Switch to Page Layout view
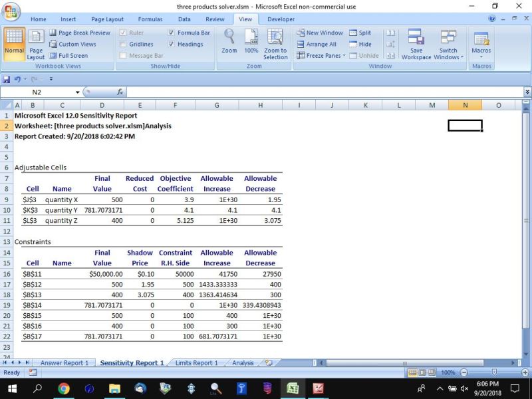The width and height of the screenshot is (532, 399). [x=36, y=44]
